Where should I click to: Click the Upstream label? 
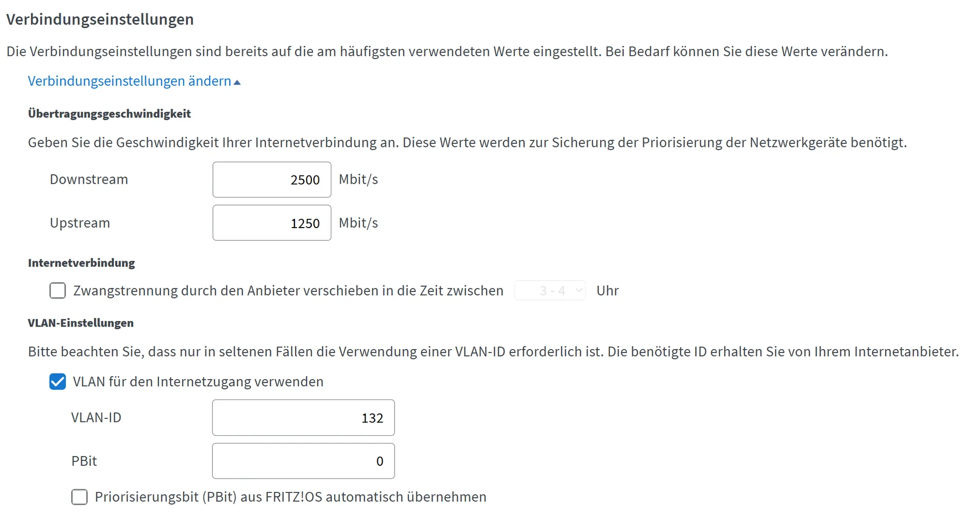80,223
